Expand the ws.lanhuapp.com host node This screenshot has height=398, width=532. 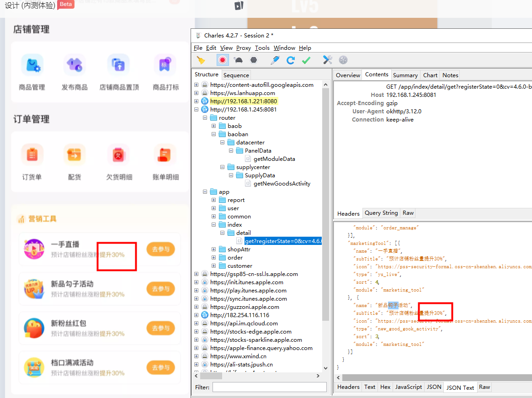(196, 93)
